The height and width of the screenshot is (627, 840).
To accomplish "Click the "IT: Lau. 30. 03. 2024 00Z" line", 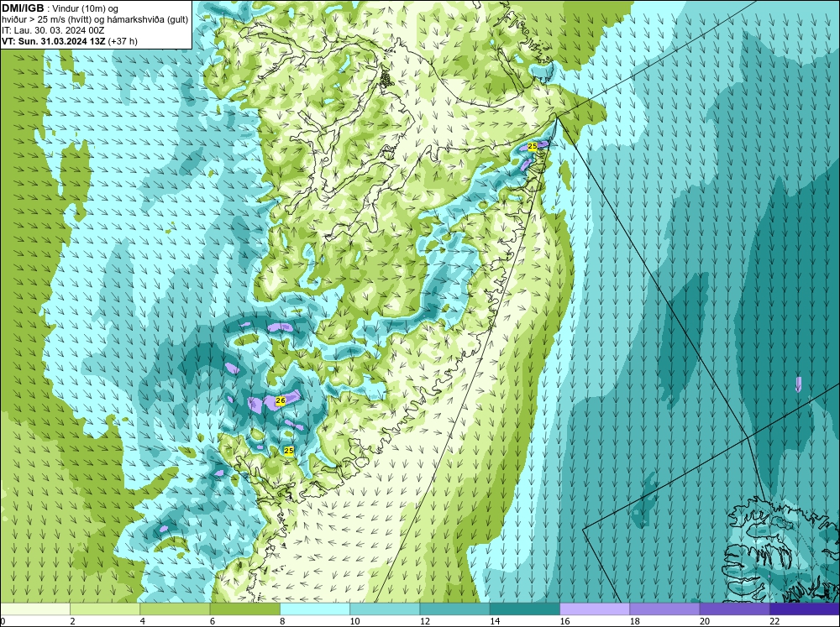I will (53, 30).
